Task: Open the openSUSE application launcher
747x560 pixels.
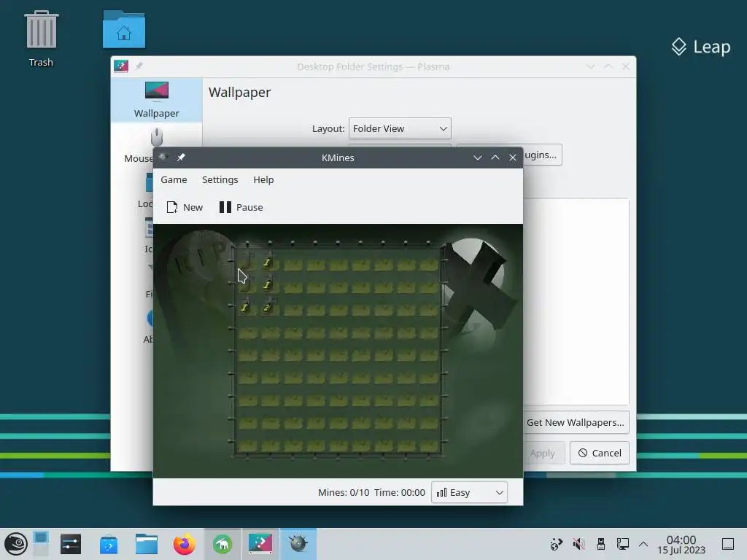Action: tap(16, 544)
